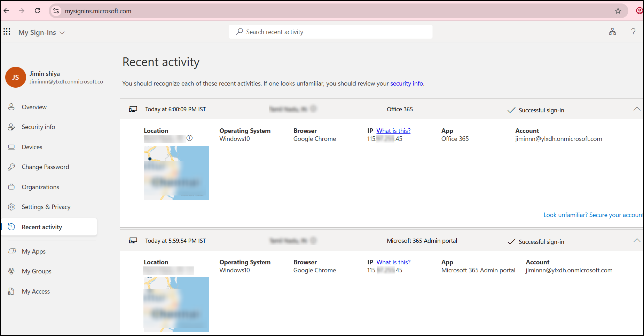The image size is (644, 336).
Task: Open the app launcher waffle icon
Action: [x=7, y=32]
